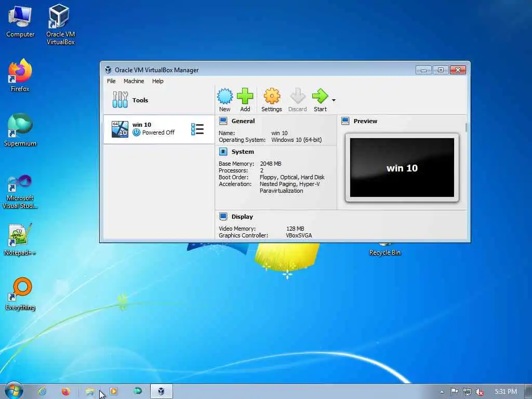Screen dimensions: 532x399
Task: Click the Notepad++ desktop shortcut
Action: pyautogui.click(x=20, y=239)
